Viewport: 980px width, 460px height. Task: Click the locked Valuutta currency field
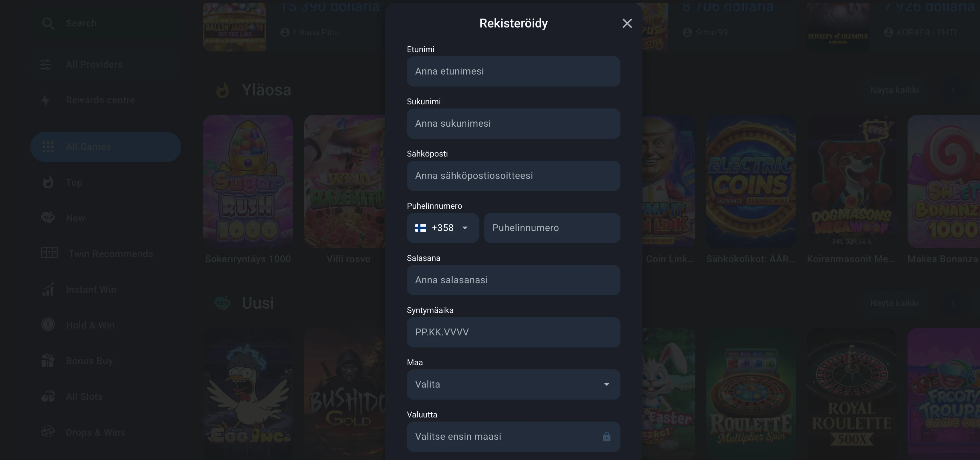tap(513, 436)
